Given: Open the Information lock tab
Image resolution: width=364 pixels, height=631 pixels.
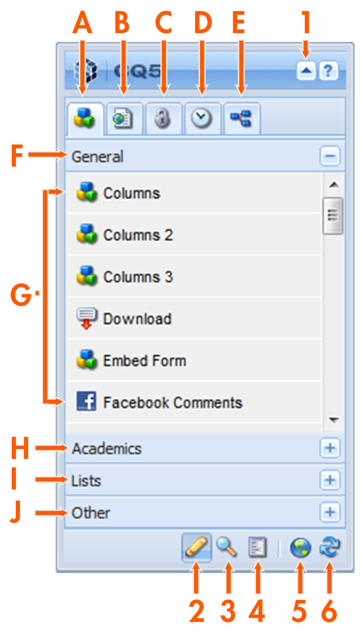Looking at the screenshot, I should 163,118.
